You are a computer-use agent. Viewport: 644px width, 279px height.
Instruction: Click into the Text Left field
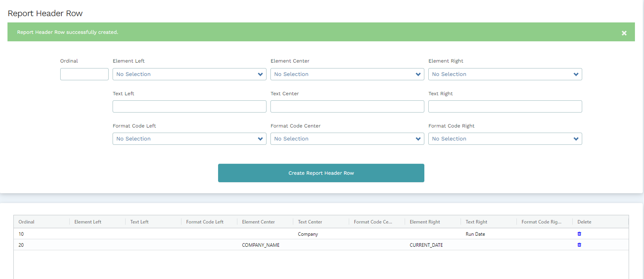189,107
